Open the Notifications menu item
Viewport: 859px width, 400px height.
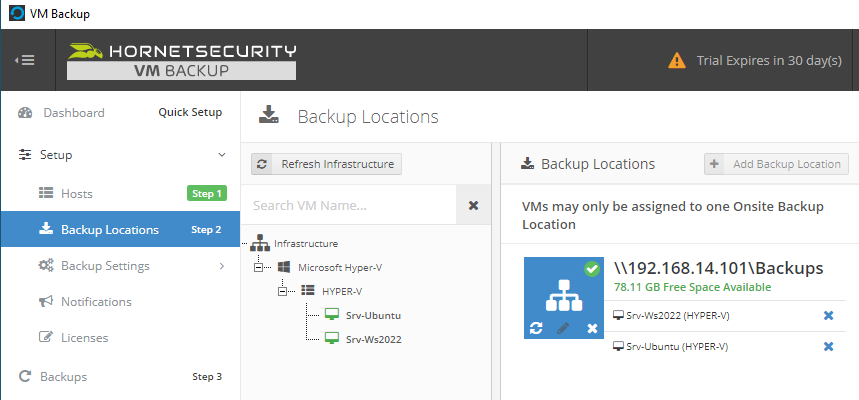click(96, 302)
